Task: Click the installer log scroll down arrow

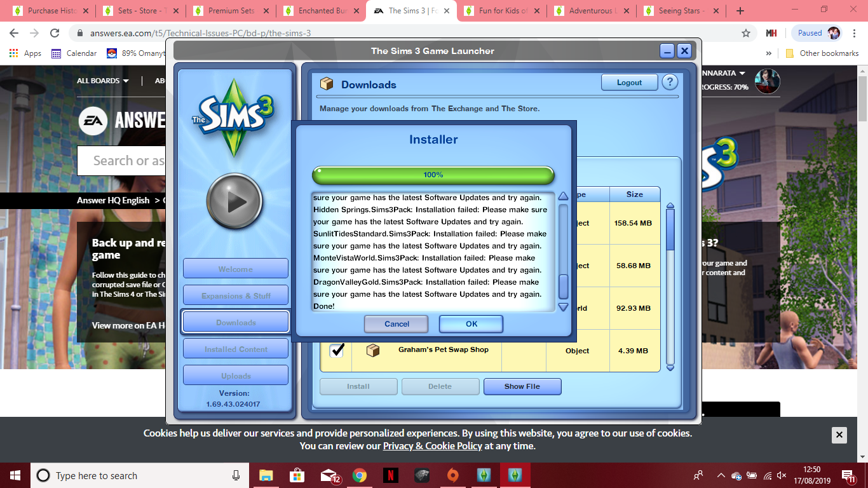Action: point(563,307)
